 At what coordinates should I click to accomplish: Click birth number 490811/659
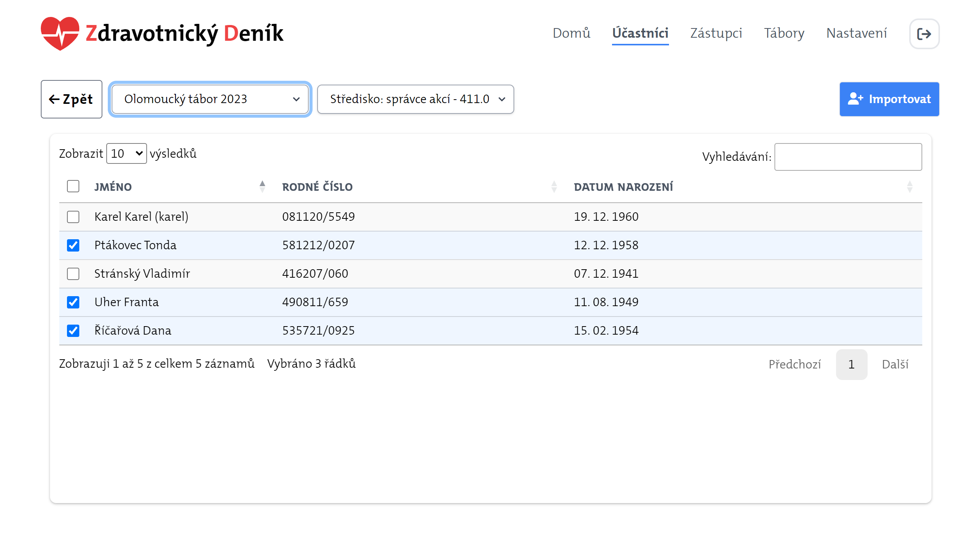(x=315, y=302)
